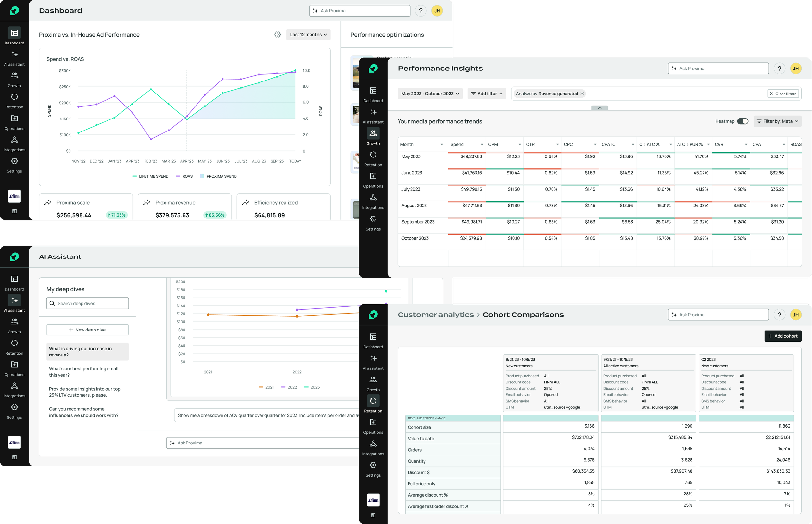812x524 pixels.
Task: Open AI assistant in Dashboard sidebar
Action: [14, 58]
